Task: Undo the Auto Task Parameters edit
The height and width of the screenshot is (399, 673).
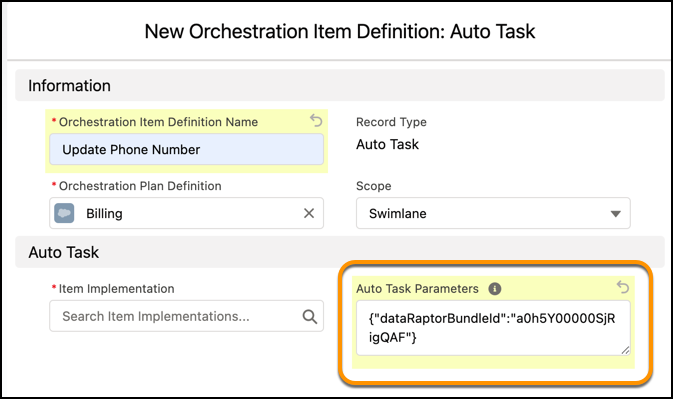Action: click(x=623, y=287)
